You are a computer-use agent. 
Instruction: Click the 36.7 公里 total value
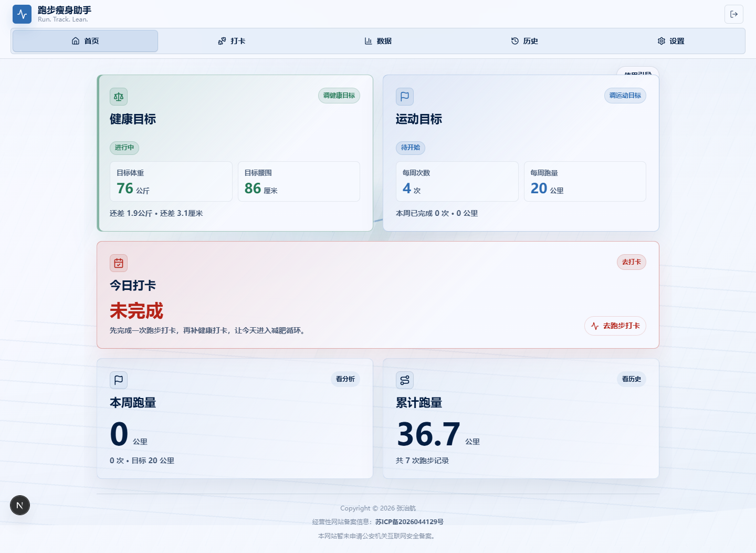pyautogui.click(x=438, y=434)
